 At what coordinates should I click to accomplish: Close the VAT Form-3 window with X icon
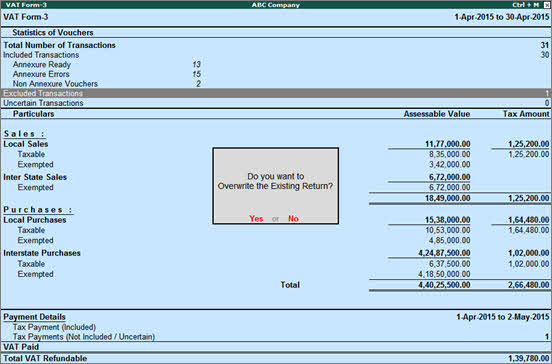click(x=546, y=5)
